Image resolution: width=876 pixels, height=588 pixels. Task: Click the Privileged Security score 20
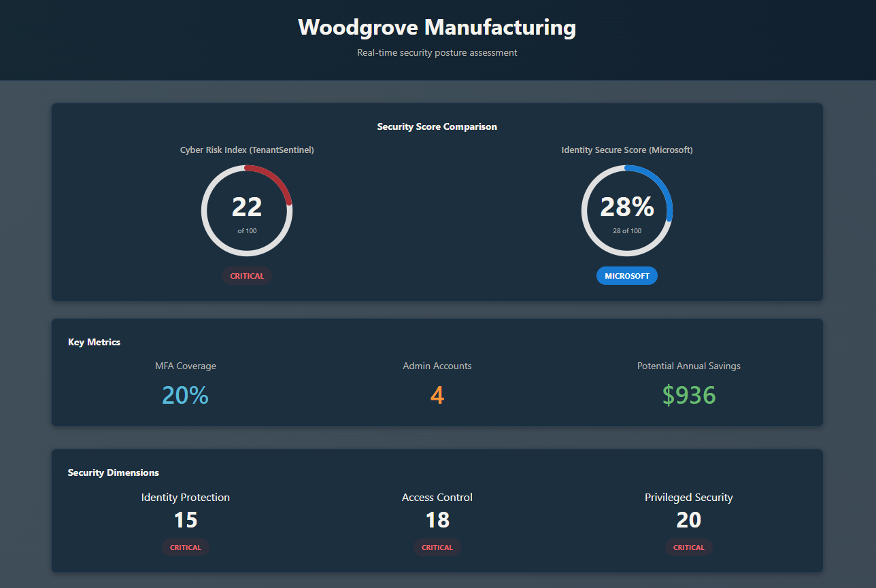tap(689, 520)
